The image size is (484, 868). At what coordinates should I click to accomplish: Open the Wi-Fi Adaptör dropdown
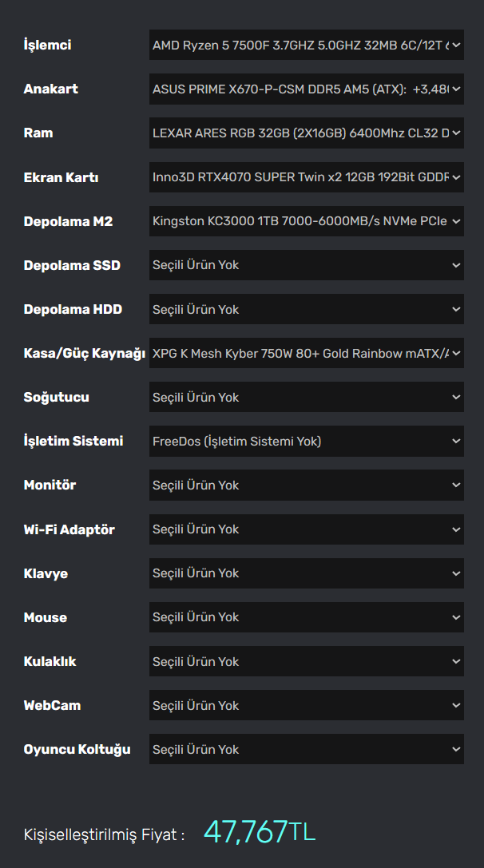pyautogui.click(x=306, y=529)
